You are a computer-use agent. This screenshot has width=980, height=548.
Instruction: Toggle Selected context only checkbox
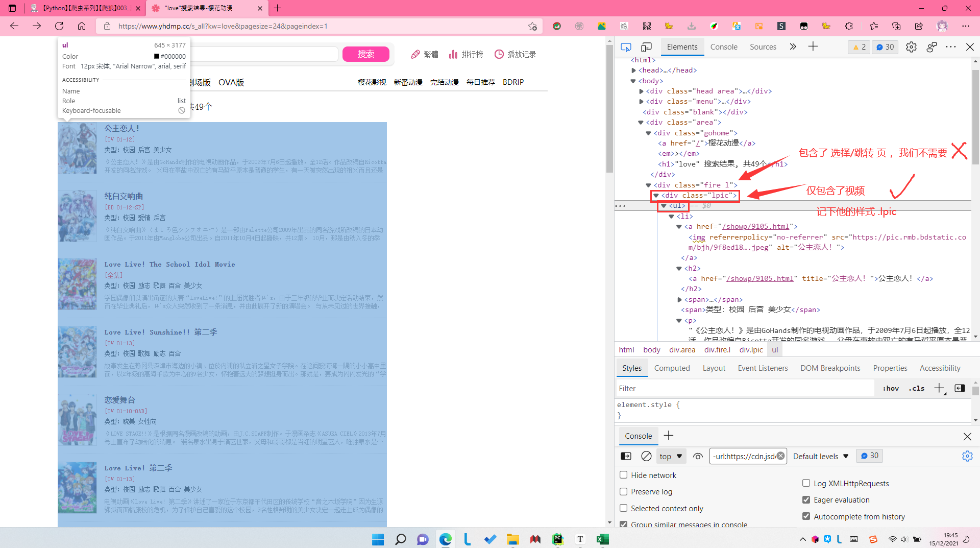point(623,508)
